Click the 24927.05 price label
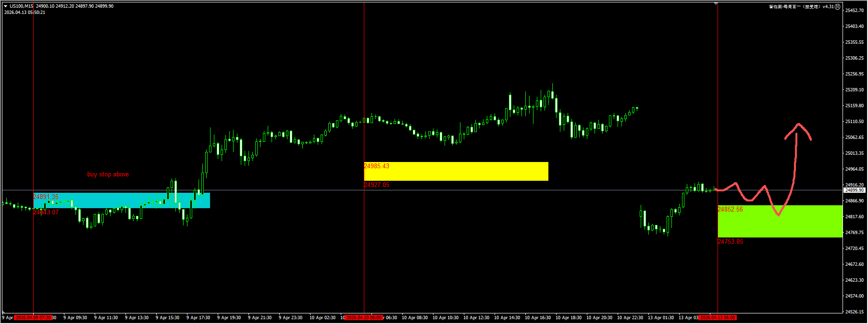Screen dimensions: 868x324 [x=376, y=185]
